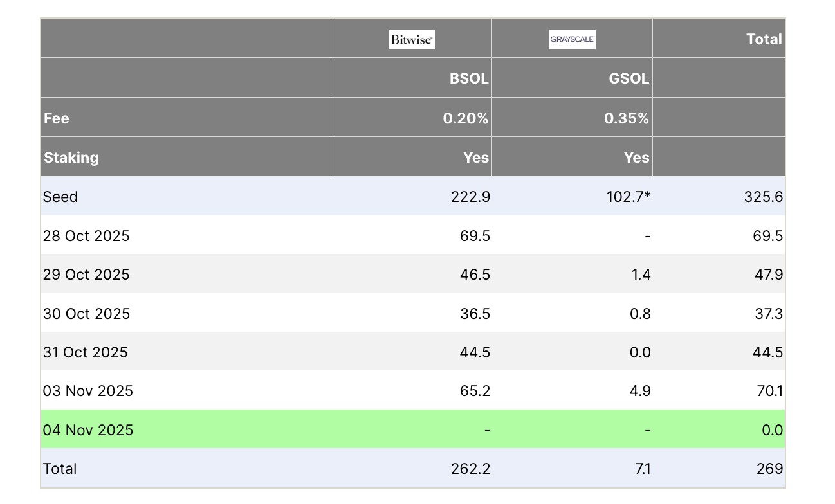The width and height of the screenshot is (835, 504).
Task: Click the highlighted 04 Nov 2025 row label
Action: pos(88,430)
